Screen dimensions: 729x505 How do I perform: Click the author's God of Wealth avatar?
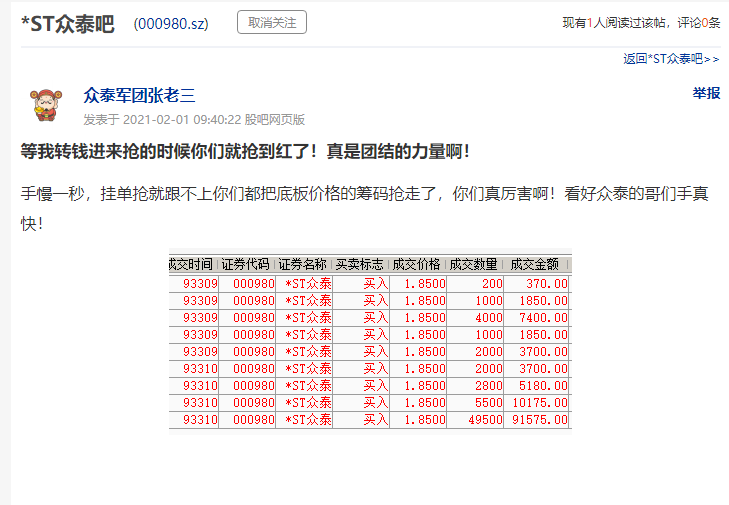46,105
